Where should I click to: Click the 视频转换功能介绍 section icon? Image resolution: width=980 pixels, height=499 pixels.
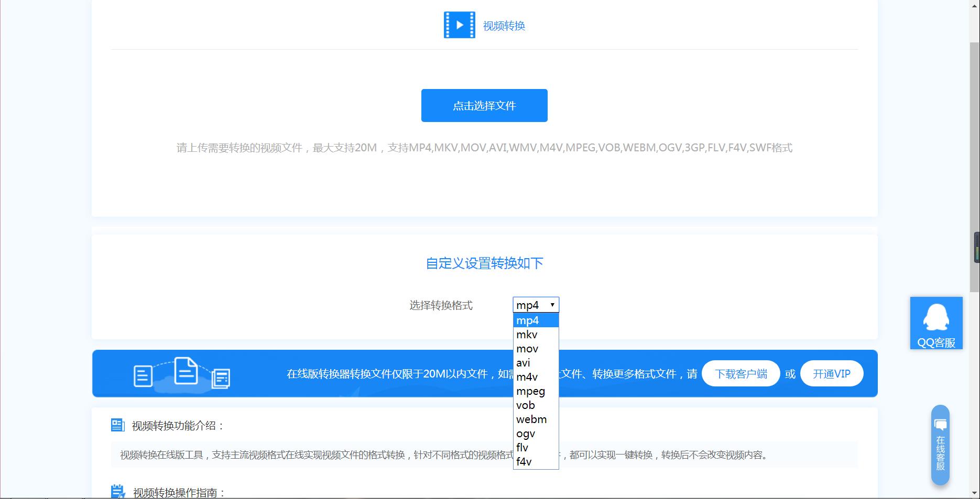[x=117, y=425]
